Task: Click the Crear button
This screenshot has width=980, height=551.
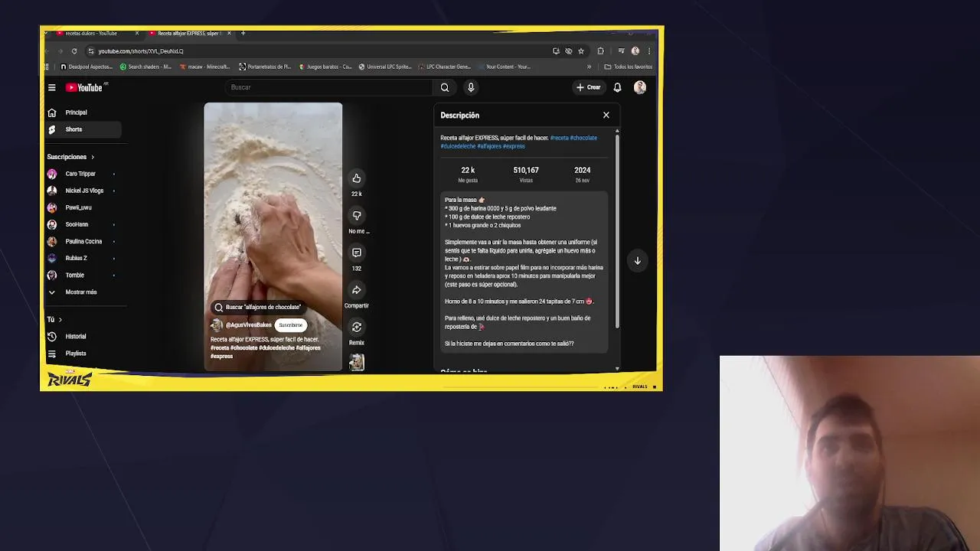Action: 589,87
